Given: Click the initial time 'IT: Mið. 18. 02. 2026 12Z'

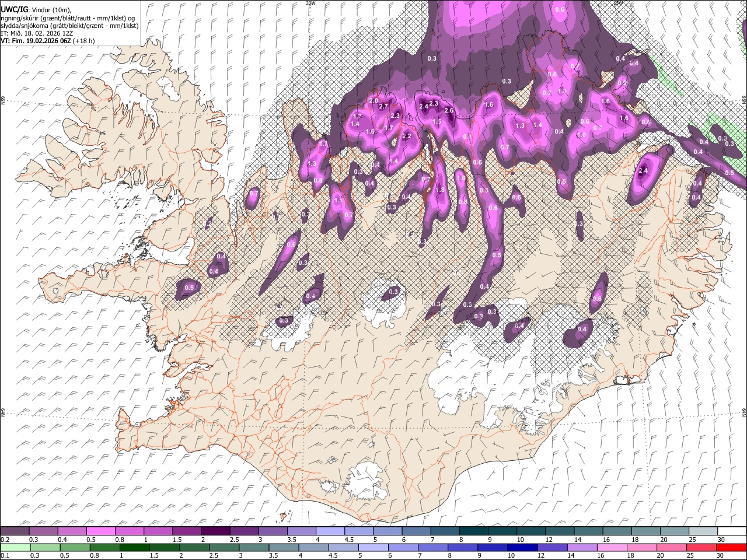Looking at the screenshot, I should point(37,33).
